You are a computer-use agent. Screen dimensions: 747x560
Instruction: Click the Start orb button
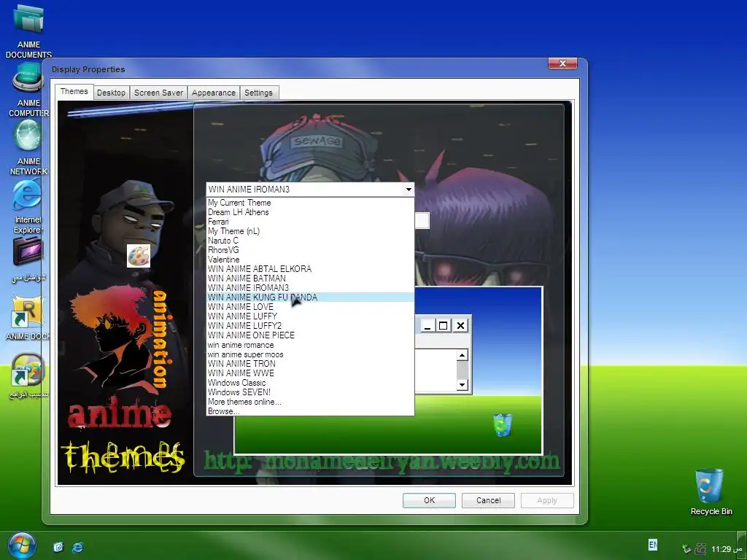coord(21,545)
